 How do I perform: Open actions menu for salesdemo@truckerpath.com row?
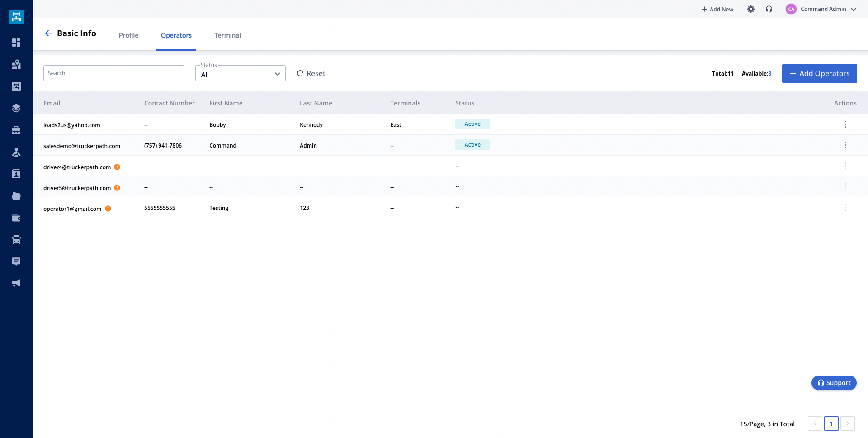point(845,145)
